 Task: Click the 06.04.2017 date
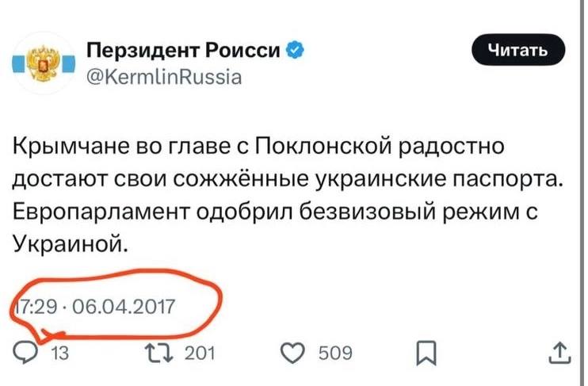pyautogui.click(x=123, y=306)
